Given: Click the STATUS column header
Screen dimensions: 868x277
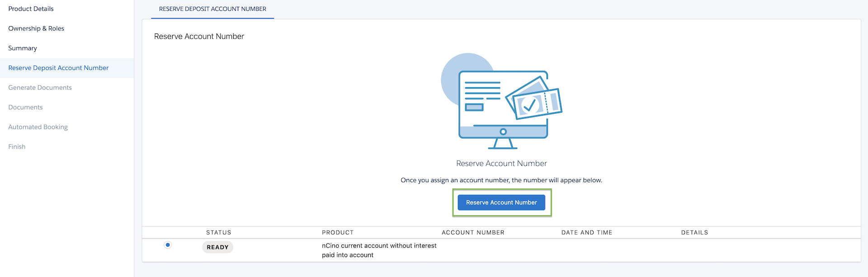Looking at the screenshot, I should (218, 233).
